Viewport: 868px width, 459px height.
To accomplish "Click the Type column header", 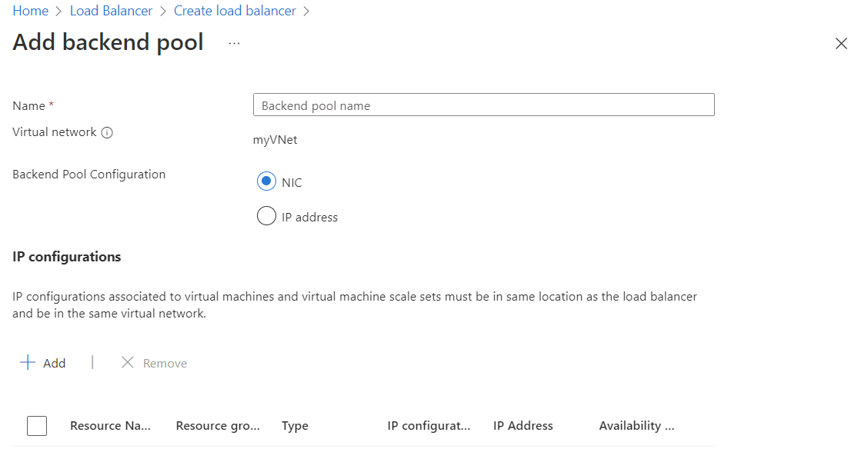I will pos(295,425).
